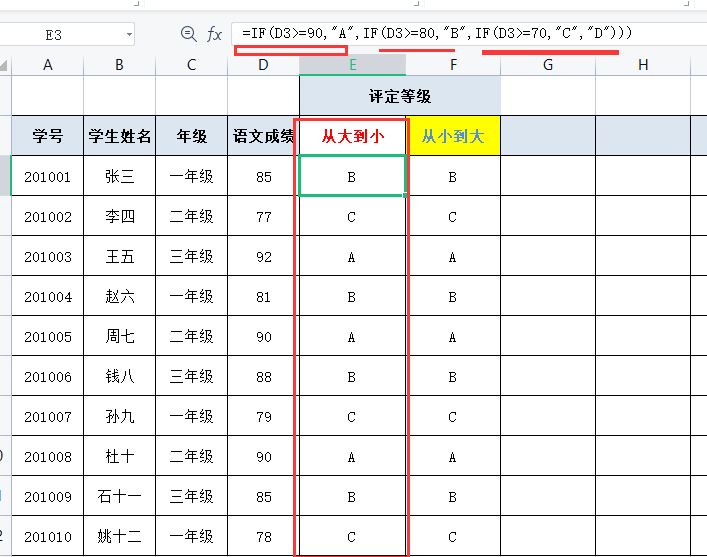Image resolution: width=707 pixels, height=557 pixels.
Task: Click the merged 评定等级 header cell
Action: (400, 96)
